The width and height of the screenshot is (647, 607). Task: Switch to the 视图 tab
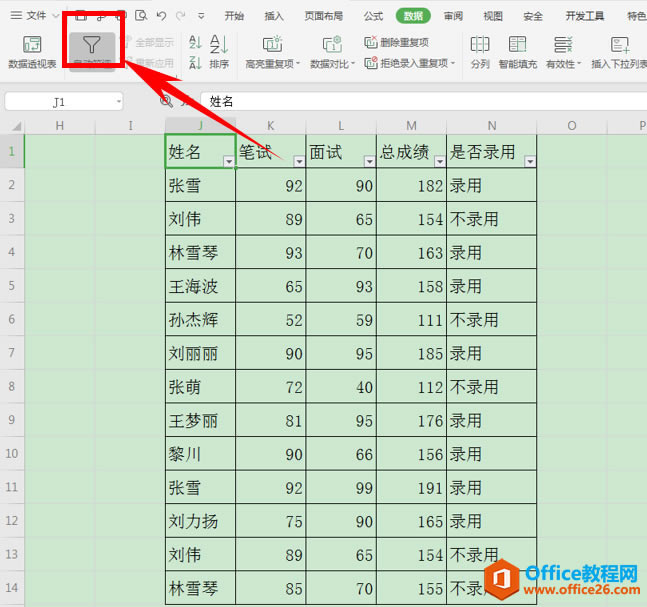(493, 16)
